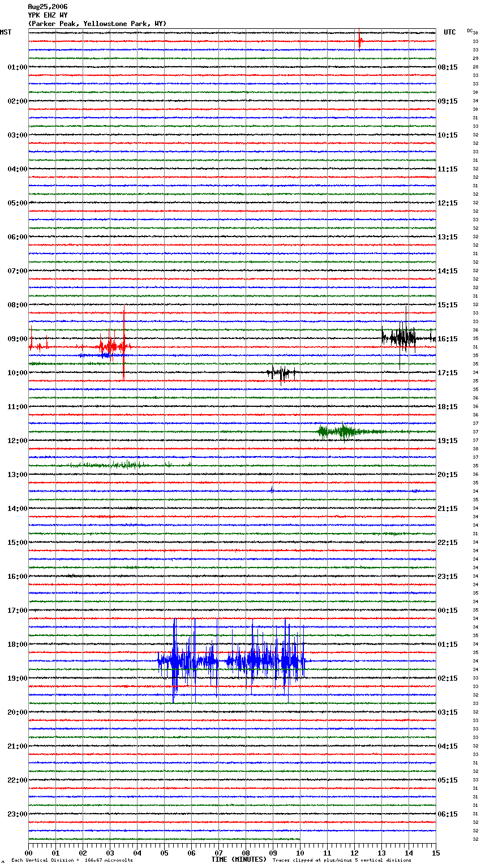
Task: Click minute tick 10 on bottom axis
Action: click(x=300, y=853)
